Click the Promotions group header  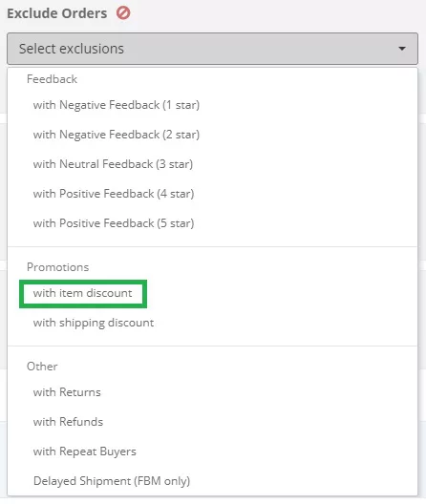[x=58, y=267]
